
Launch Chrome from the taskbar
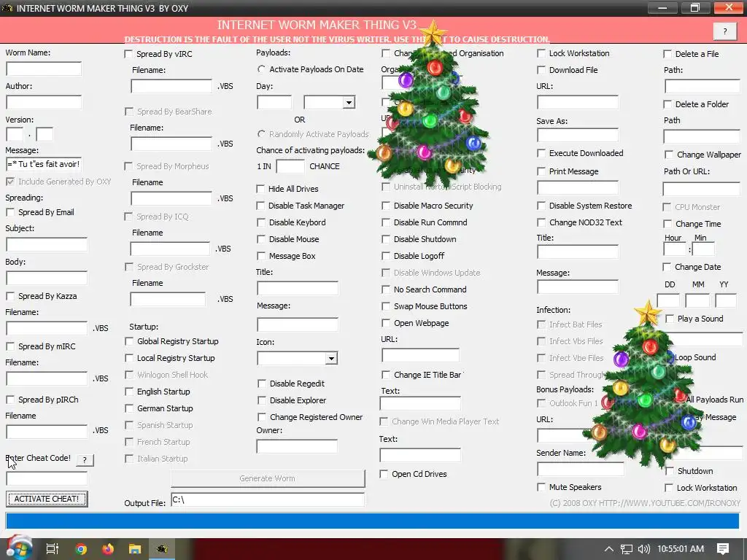(x=81, y=549)
